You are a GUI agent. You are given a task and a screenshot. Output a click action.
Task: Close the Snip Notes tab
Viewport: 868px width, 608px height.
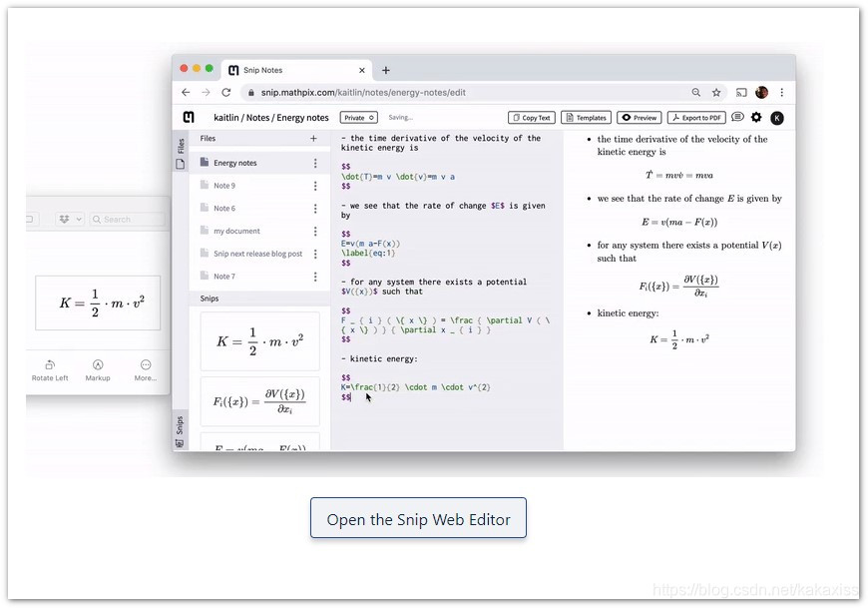[x=362, y=70]
